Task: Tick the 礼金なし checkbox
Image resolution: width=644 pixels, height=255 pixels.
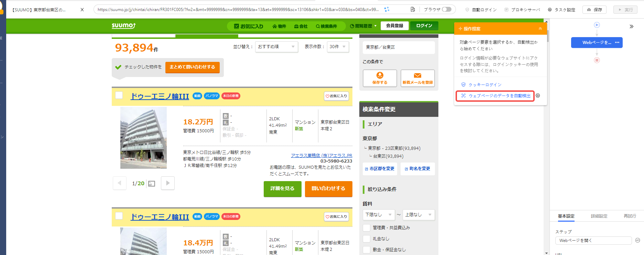Action: [367, 239]
